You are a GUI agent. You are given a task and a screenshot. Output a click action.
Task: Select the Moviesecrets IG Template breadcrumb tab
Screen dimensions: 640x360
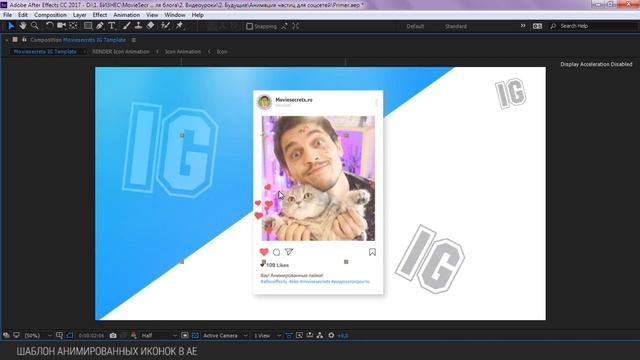coord(45,52)
